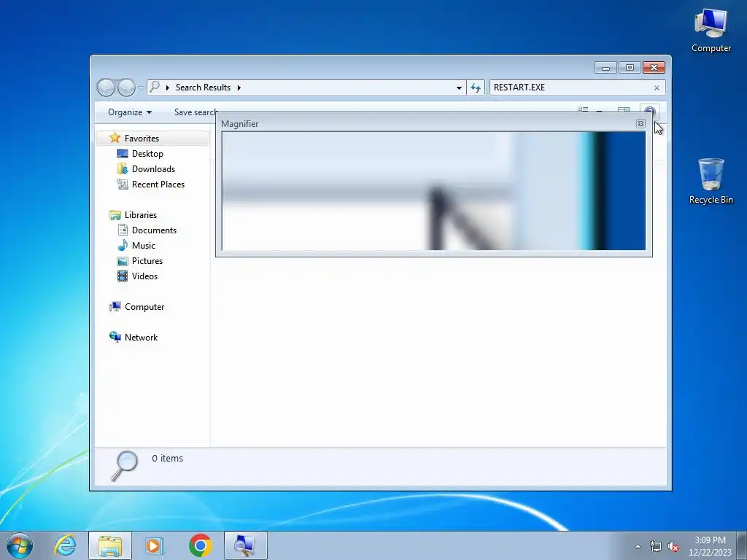
Task: Switch to Magnifier on the taskbar
Action: click(x=245, y=545)
